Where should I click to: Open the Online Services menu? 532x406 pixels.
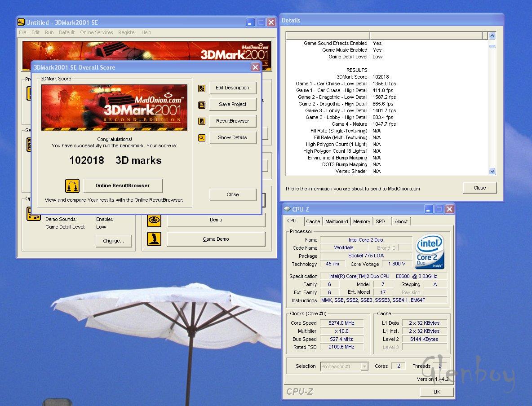coord(97,32)
